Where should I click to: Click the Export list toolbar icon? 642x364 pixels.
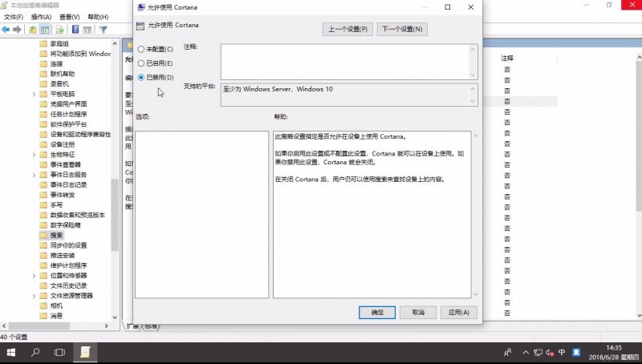pos(59,30)
